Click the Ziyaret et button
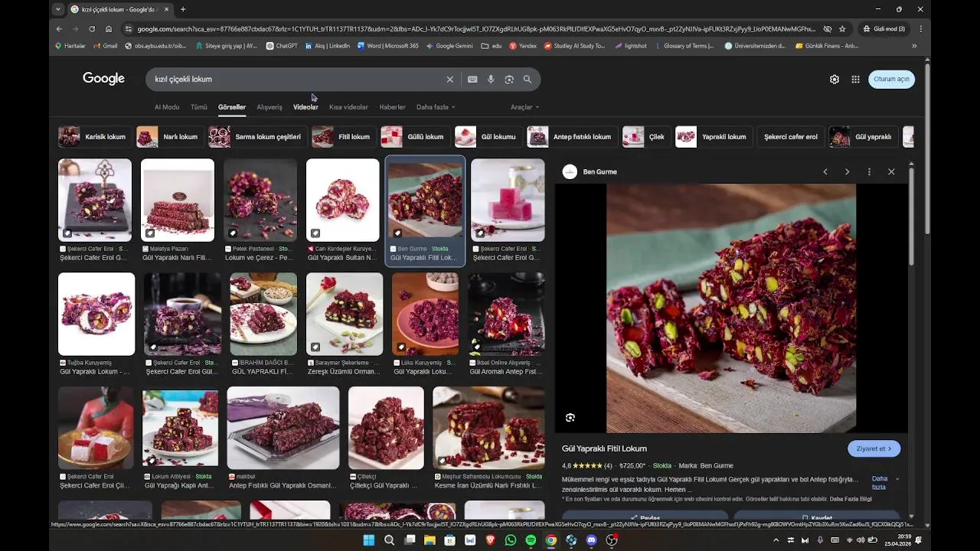The width and height of the screenshot is (980, 551). click(874, 449)
